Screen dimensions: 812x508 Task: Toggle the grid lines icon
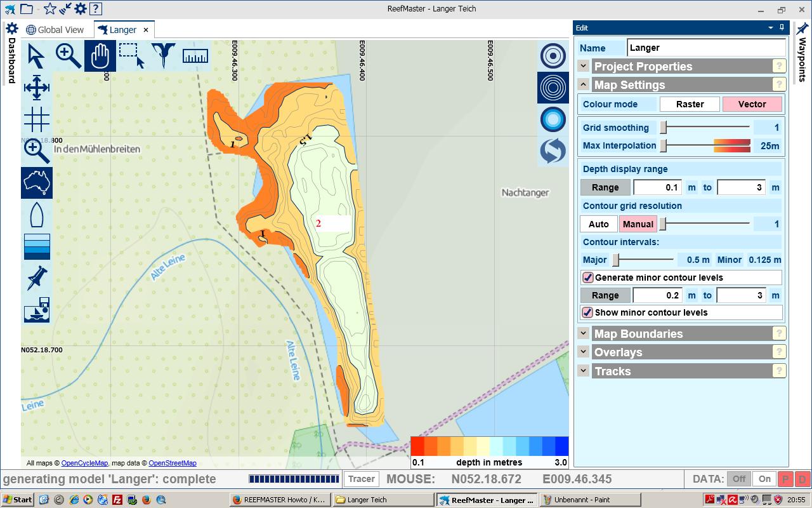click(37, 119)
